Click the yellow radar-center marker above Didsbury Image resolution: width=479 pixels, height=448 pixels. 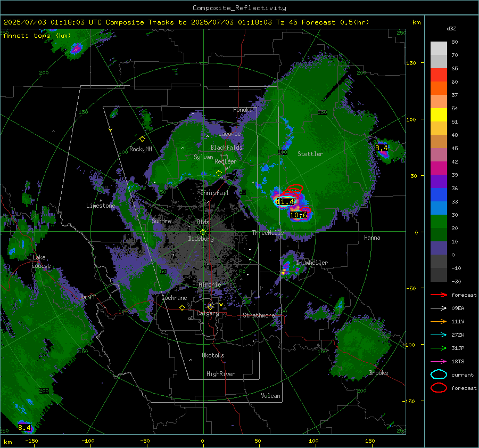[203, 232]
